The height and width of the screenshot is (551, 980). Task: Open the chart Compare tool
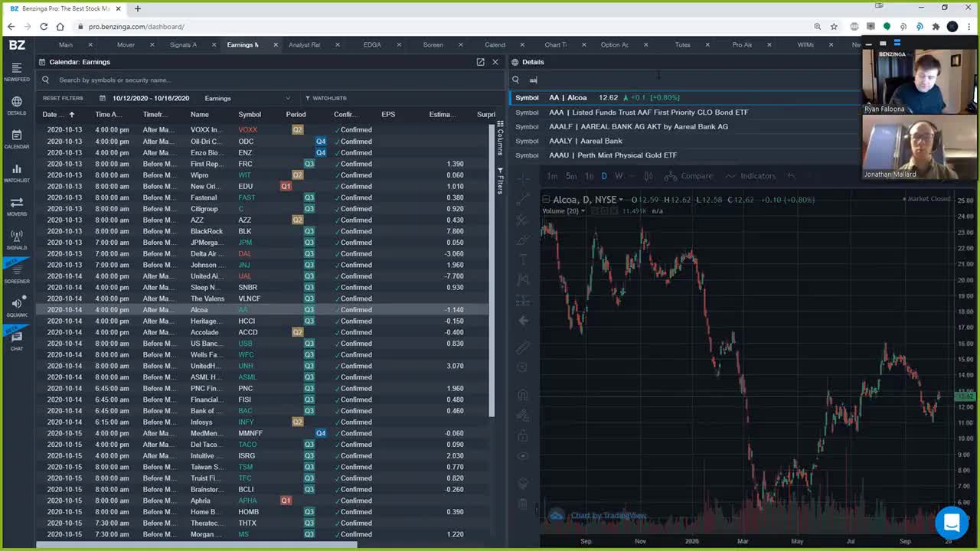688,176
